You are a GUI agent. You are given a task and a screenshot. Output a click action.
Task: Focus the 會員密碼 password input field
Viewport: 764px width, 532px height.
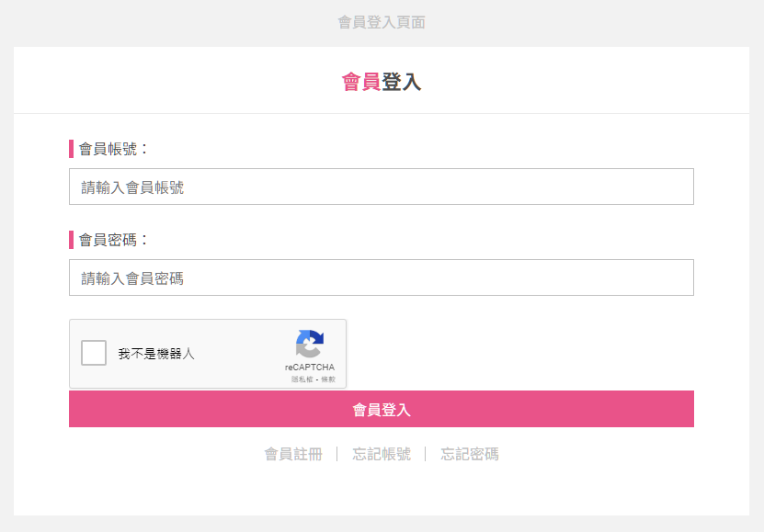point(381,277)
